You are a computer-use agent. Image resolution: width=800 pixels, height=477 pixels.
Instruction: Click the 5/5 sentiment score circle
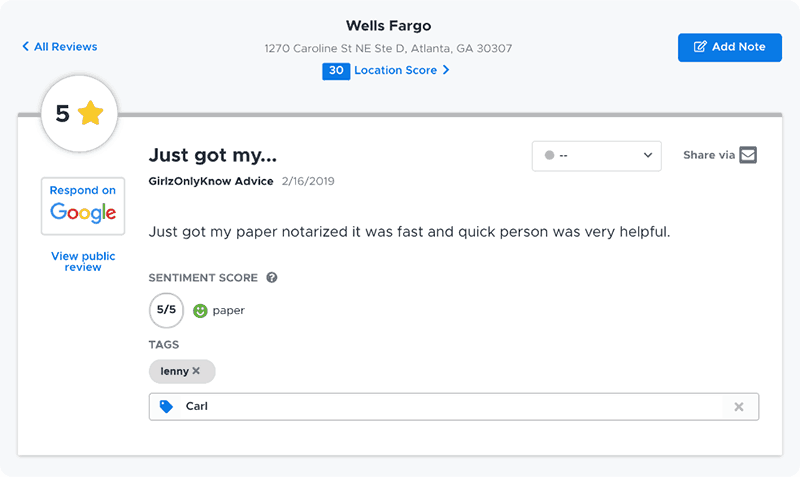click(x=166, y=310)
